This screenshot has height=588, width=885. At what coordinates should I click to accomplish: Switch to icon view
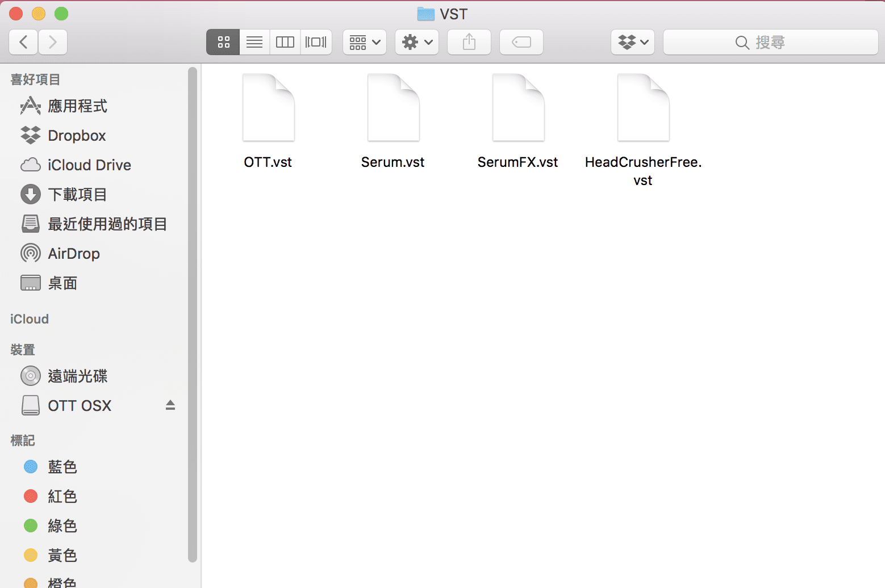click(x=223, y=42)
